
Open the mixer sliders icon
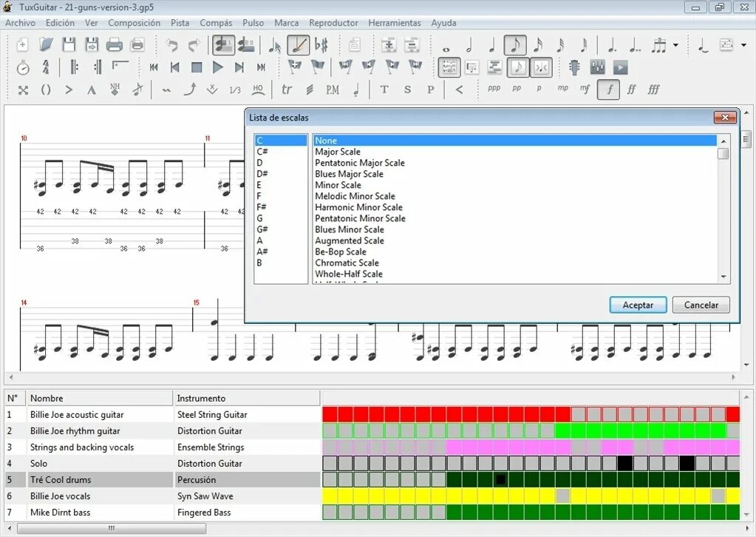click(x=597, y=67)
